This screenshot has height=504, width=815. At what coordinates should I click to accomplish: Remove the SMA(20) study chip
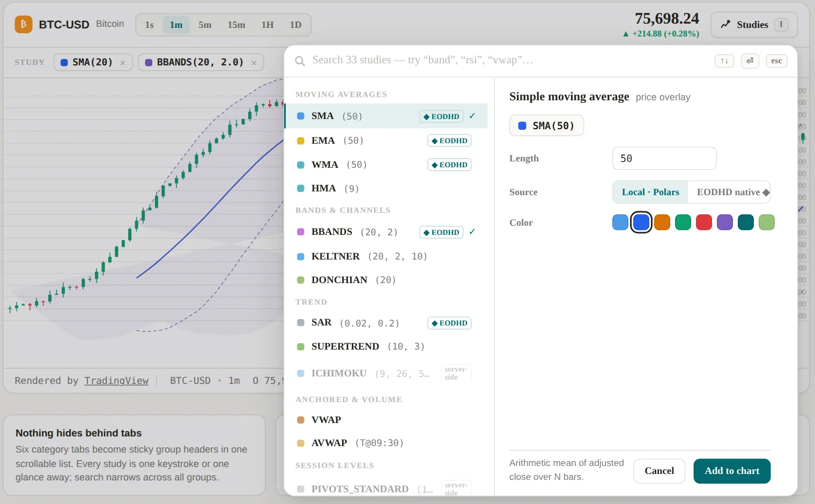point(123,63)
